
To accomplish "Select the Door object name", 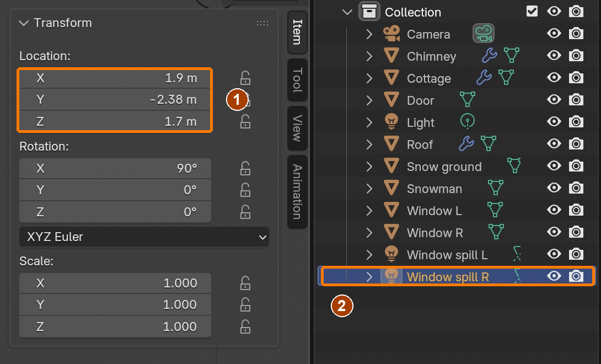I will [x=421, y=100].
